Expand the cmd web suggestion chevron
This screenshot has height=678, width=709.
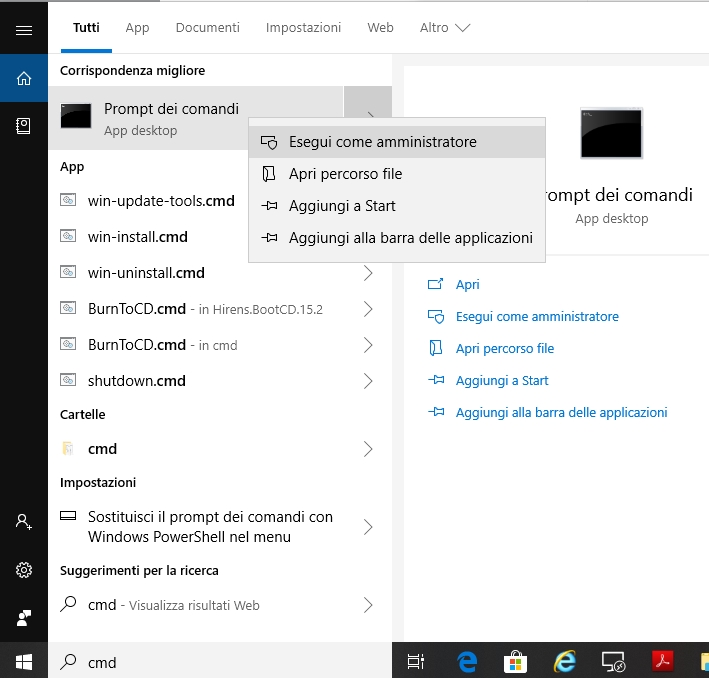click(368, 605)
